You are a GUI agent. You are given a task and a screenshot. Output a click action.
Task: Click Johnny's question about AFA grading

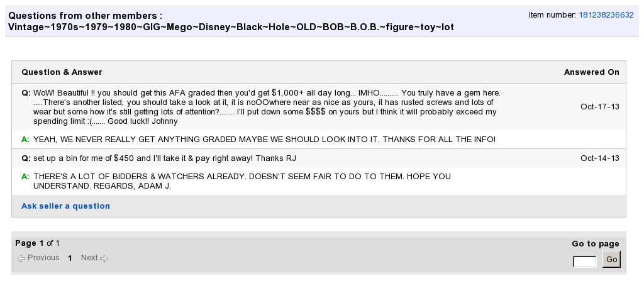point(267,107)
